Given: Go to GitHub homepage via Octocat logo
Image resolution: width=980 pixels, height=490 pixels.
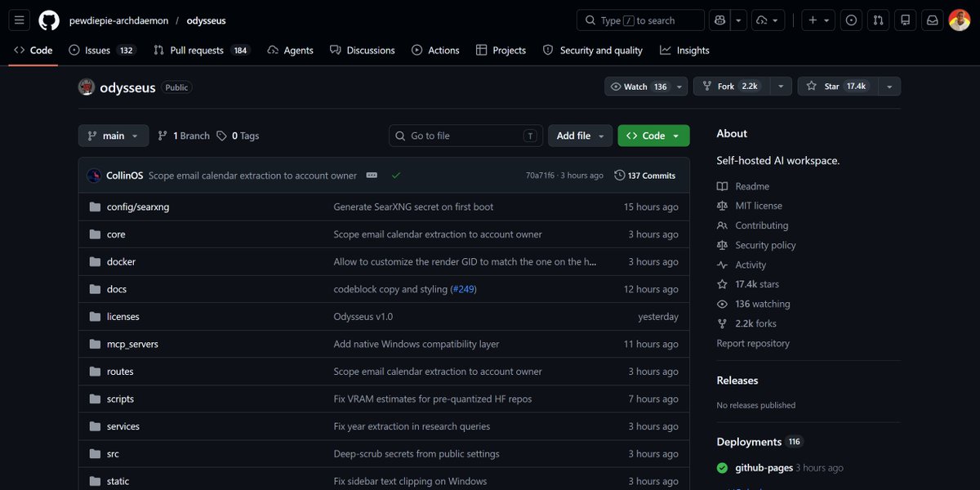Looking at the screenshot, I should [x=49, y=20].
